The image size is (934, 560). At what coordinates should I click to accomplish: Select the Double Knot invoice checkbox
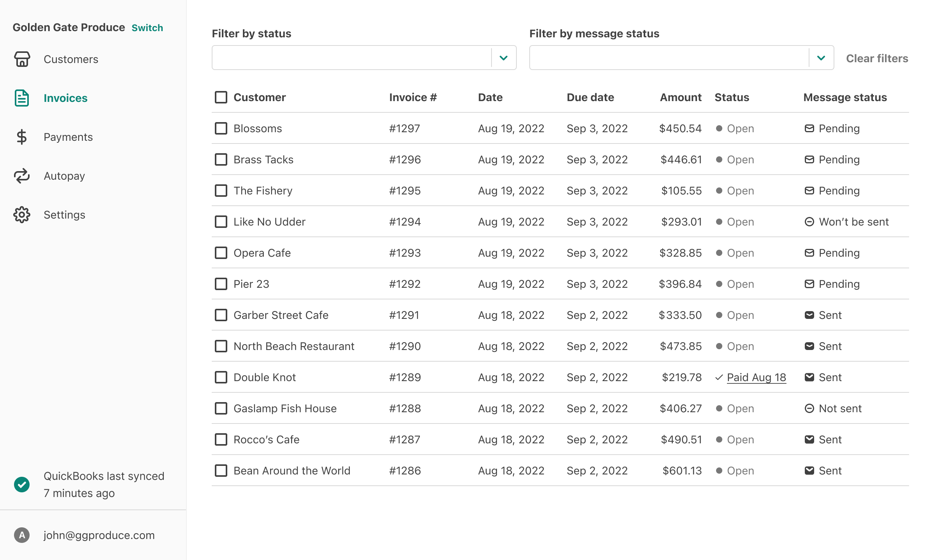tap(221, 377)
